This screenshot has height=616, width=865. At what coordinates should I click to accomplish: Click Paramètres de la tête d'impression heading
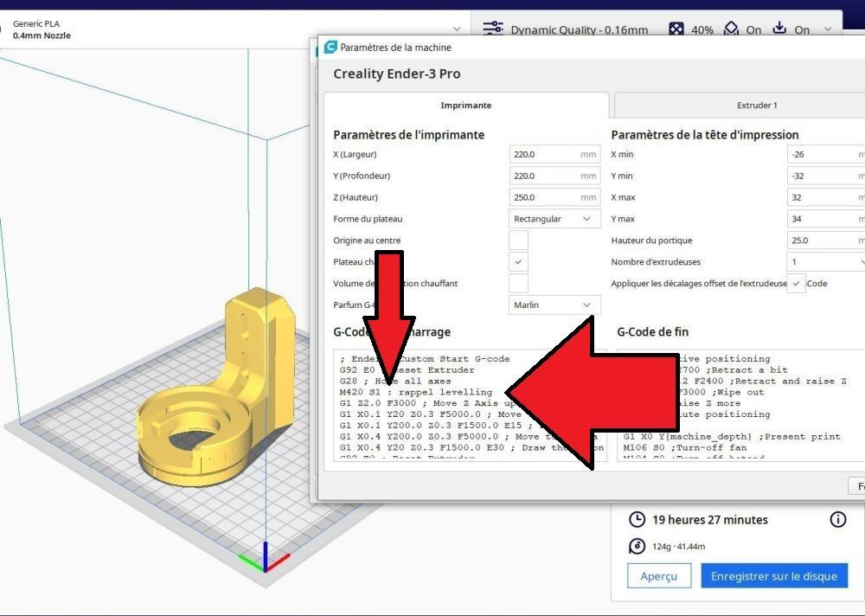(705, 135)
